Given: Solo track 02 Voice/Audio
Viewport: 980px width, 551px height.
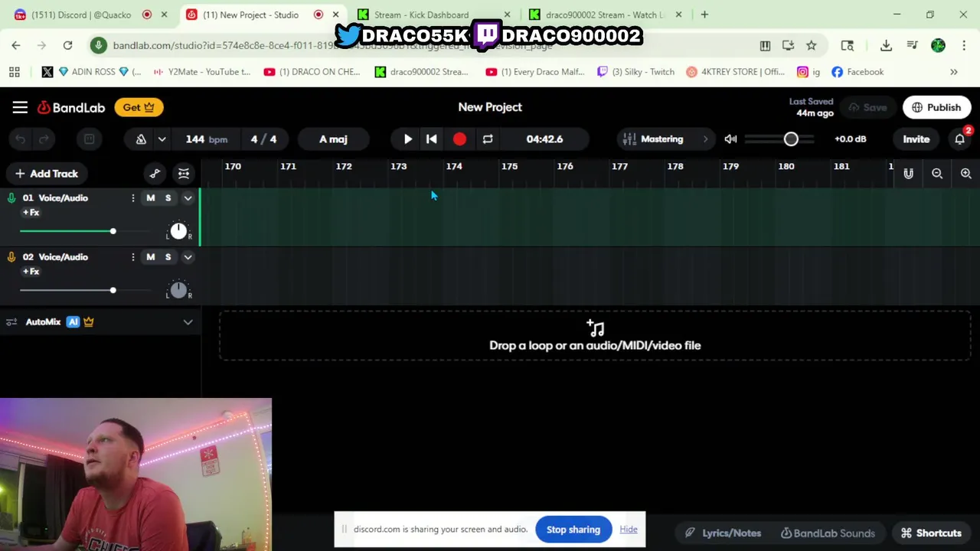Looking at the screenshot, I should 168,257.
